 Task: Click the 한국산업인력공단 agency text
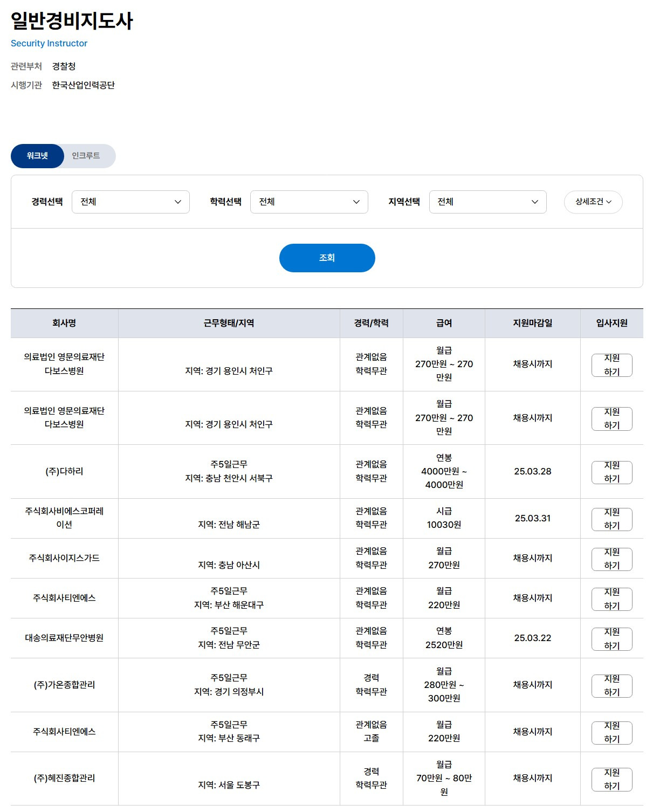(x=84, y=85)
